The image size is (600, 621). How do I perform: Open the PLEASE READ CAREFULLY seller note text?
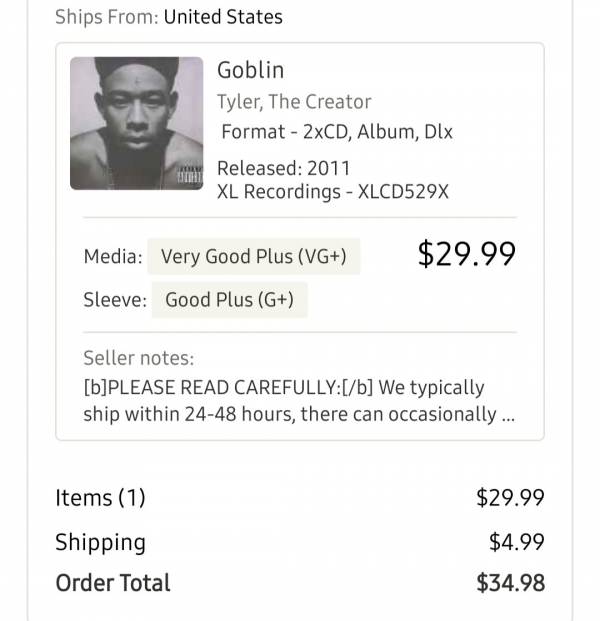pos(299,400)
